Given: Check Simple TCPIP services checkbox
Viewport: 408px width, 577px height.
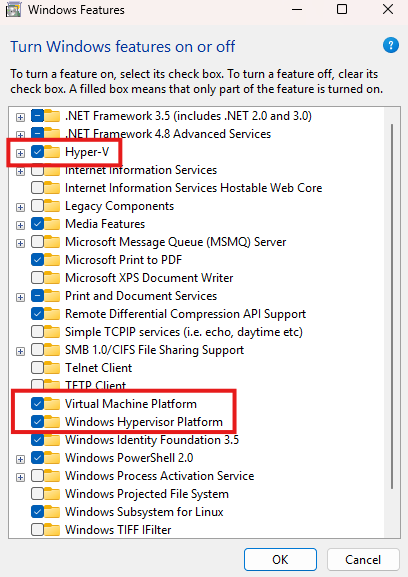Looking at the screenshot, I should [38, 332].
